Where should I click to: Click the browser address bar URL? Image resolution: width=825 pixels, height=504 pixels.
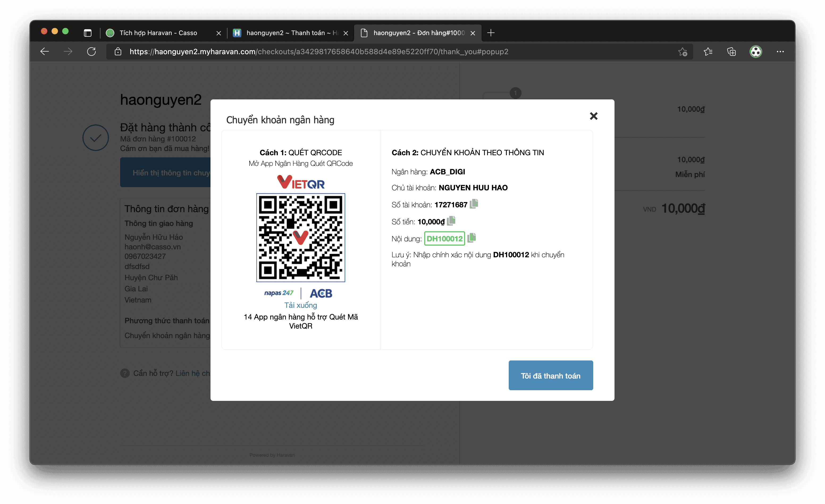[x=319, y=52]
